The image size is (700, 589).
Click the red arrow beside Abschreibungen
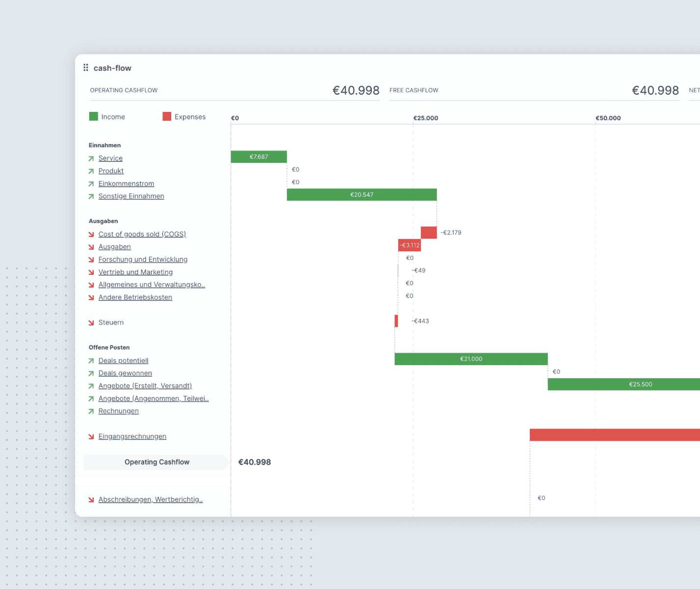coord(91,500)
